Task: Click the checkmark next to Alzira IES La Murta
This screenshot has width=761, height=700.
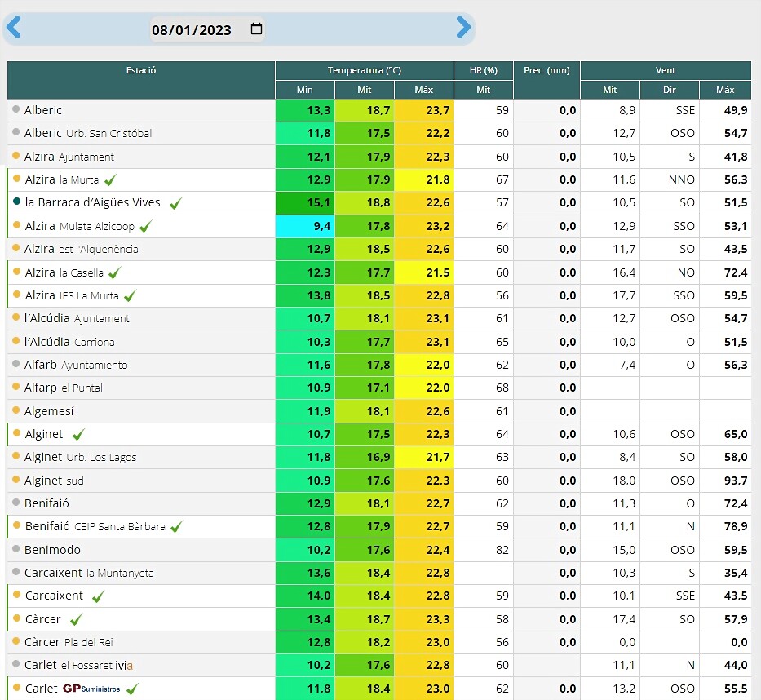Action: point(130,295)
